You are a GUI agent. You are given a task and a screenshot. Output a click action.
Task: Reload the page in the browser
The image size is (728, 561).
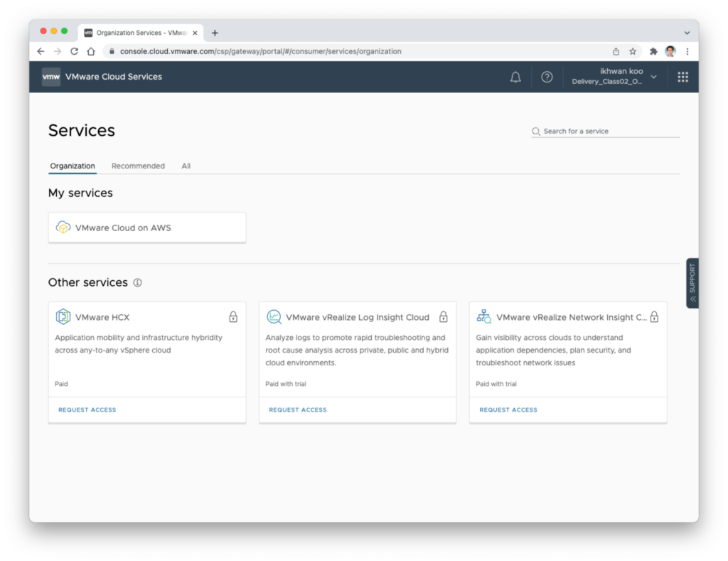point(74,51)
